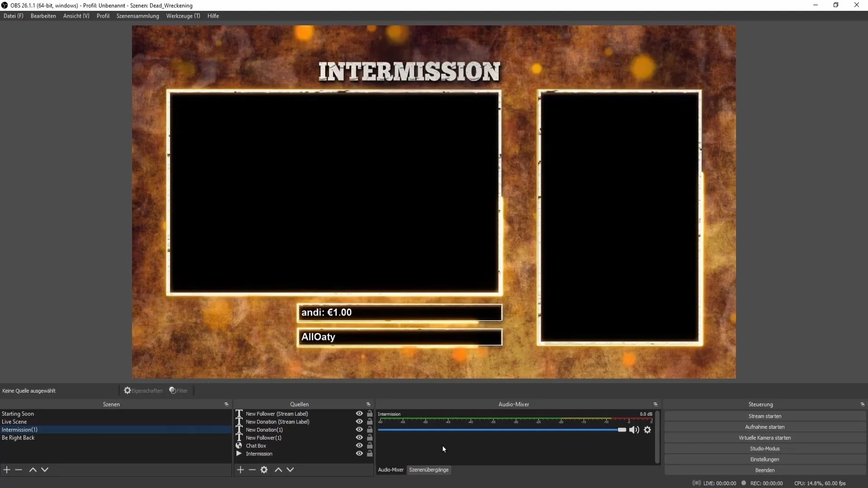
Task: Undock the Audio-Mixer panel
Action: click(x=656, y=404)
